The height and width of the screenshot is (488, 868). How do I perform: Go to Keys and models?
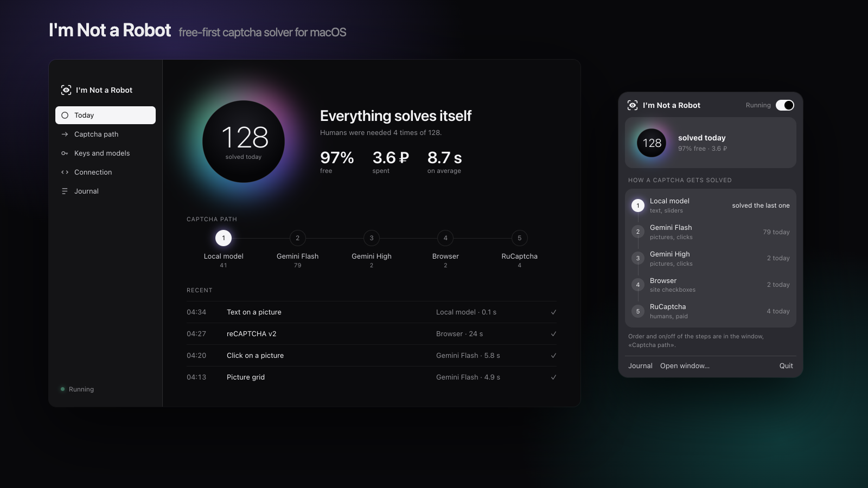105,153
